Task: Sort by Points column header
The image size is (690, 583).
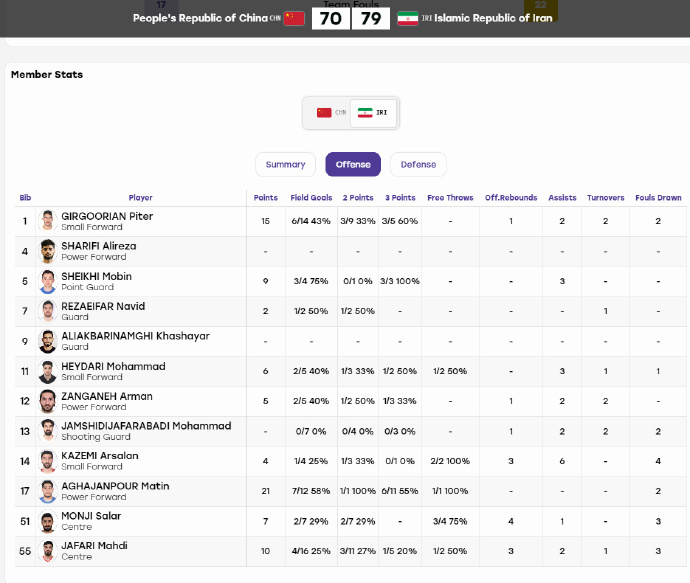Action: 265,198
